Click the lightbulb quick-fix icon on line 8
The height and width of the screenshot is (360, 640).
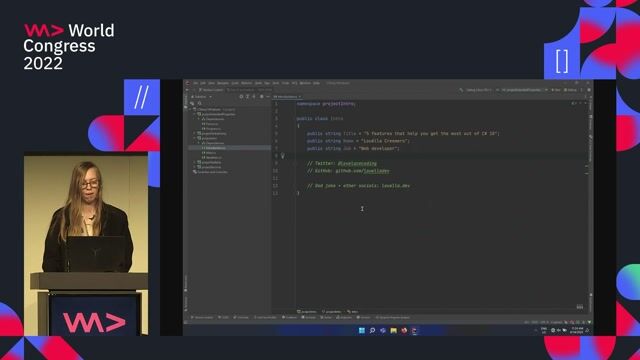pyautogui.click(x=282, y=156)
